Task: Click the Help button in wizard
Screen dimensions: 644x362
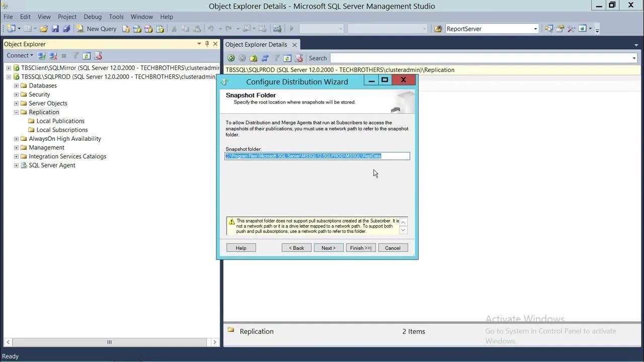Action: click(x=241, y=248)
